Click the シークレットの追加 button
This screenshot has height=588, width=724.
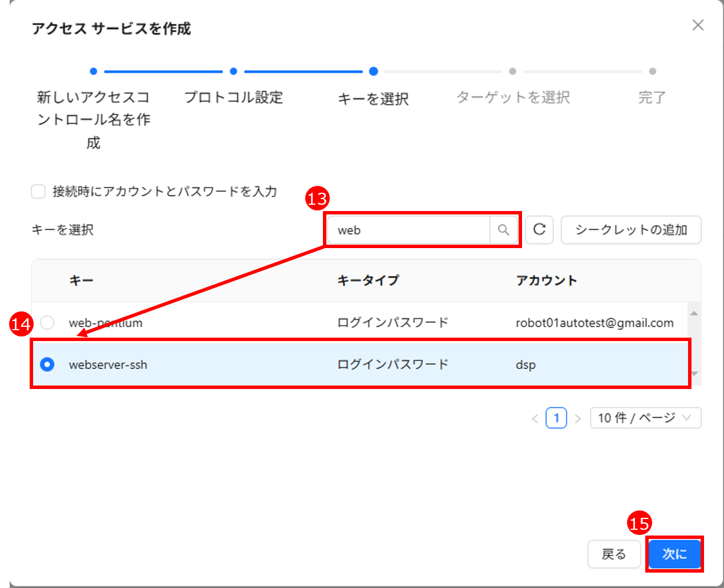[x=630, y=230]
